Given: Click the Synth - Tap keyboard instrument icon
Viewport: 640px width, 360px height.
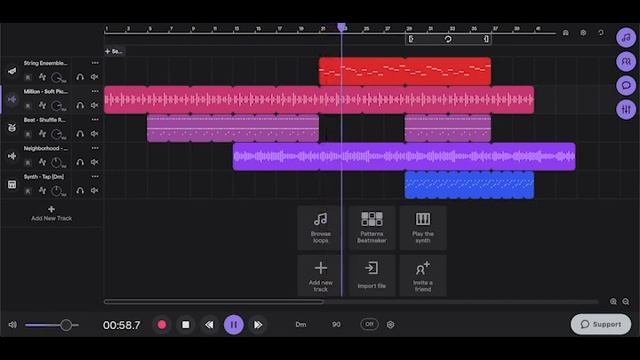Looking at the screenshot, I should click(x=12, y=184).
